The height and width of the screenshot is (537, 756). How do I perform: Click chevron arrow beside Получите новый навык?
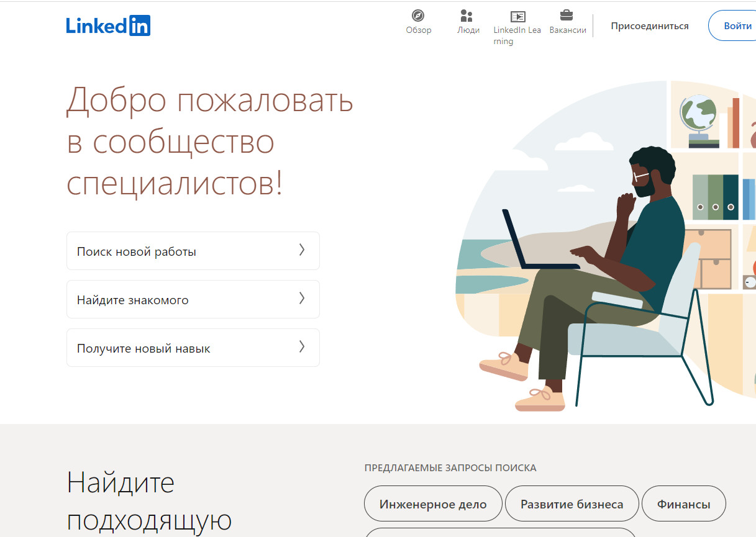(302, 347)
